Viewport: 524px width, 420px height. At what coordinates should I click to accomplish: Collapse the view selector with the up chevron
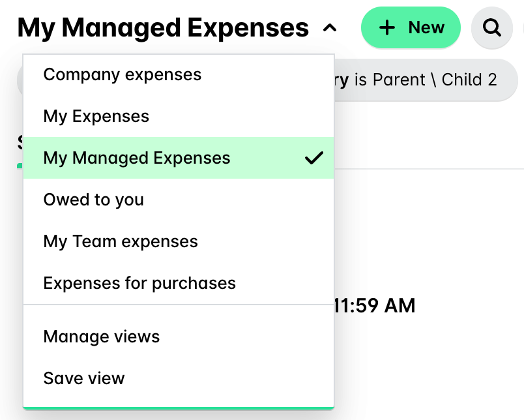[330, 27]
